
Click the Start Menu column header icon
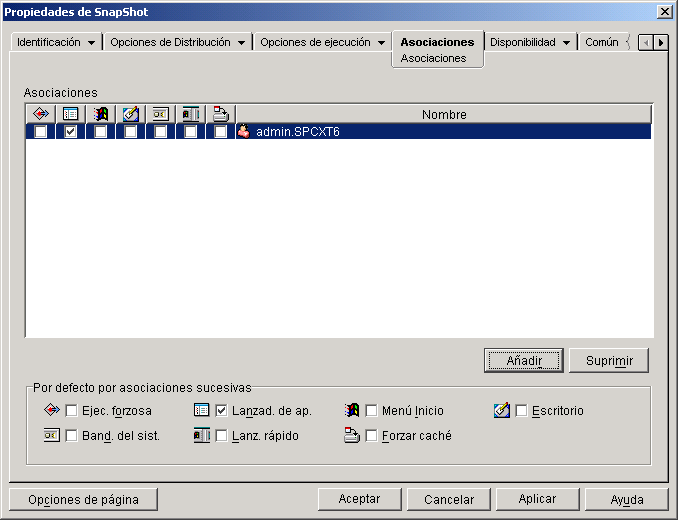pyautogui.click(x=101, y=114)
